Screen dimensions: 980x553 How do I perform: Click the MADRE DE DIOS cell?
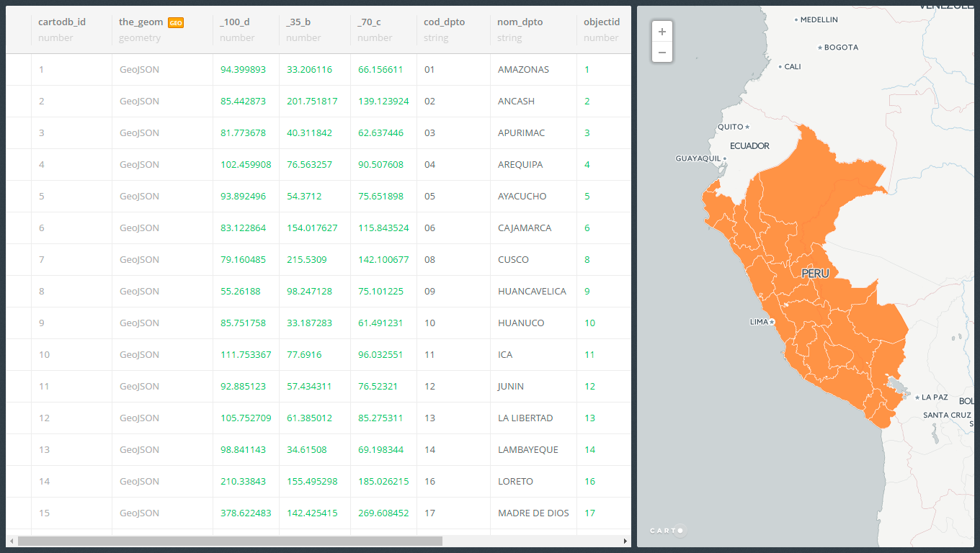pyautogui.click(x=533, y=513)
